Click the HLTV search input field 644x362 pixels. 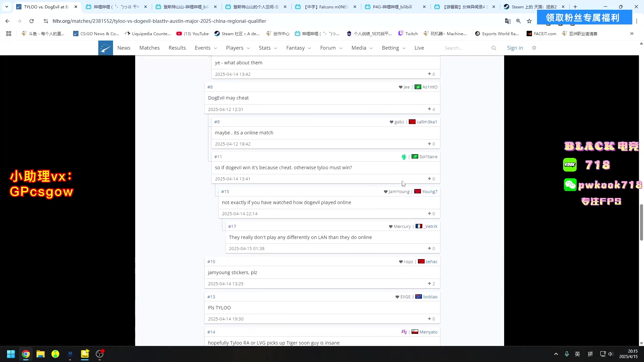click(x=466, y=48)
